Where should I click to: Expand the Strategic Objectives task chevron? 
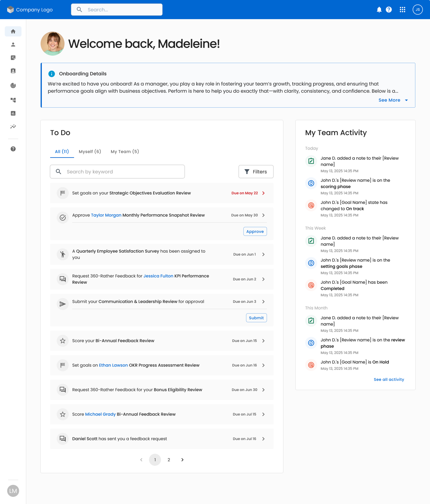coord(263,193)
